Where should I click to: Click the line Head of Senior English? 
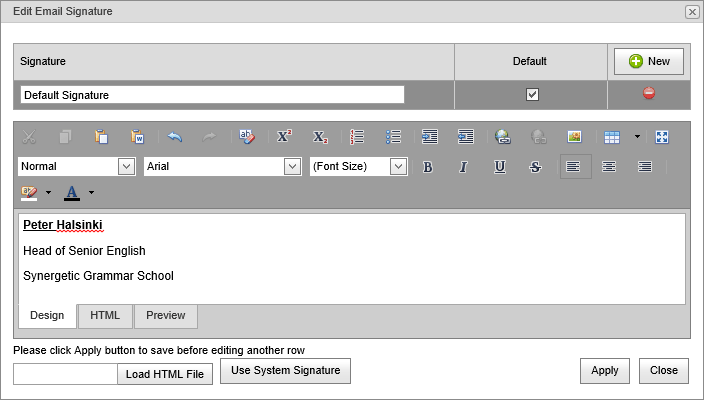[84, 251]
